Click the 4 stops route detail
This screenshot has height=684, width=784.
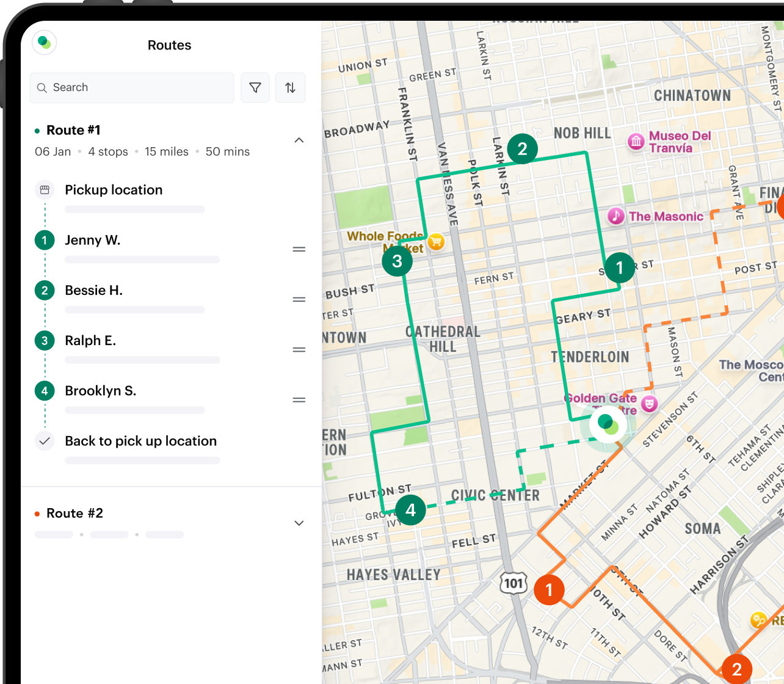(x=108, y=151)
